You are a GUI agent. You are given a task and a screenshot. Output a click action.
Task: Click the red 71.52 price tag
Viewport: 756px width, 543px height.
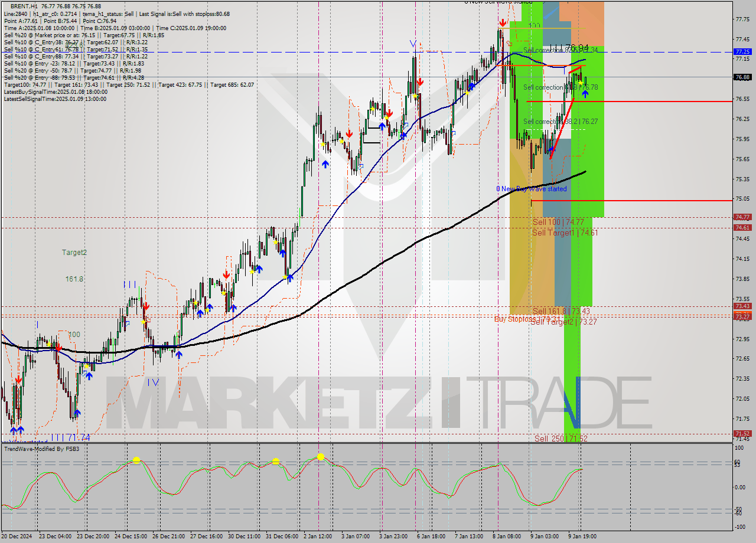pos(742,433)
